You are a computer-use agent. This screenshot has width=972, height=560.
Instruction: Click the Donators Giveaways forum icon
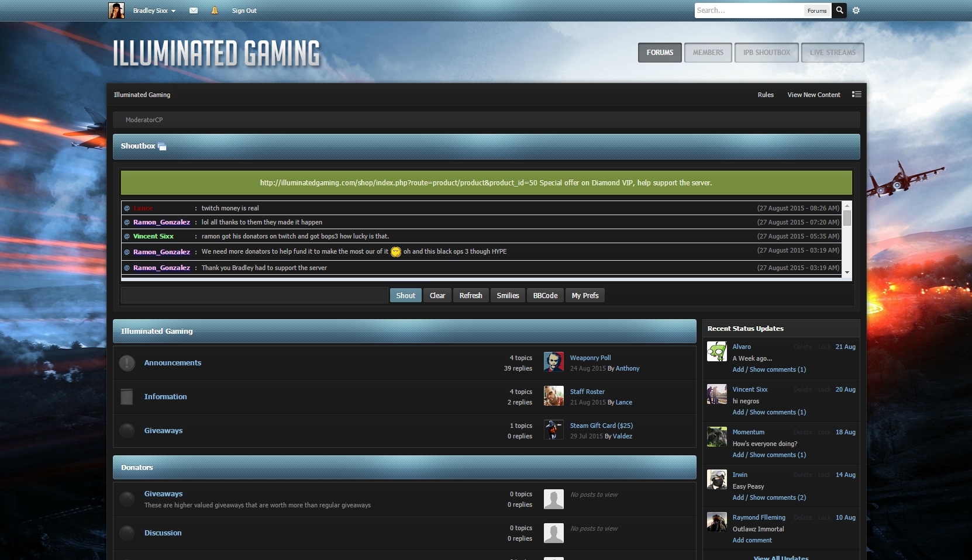(127, 499)
